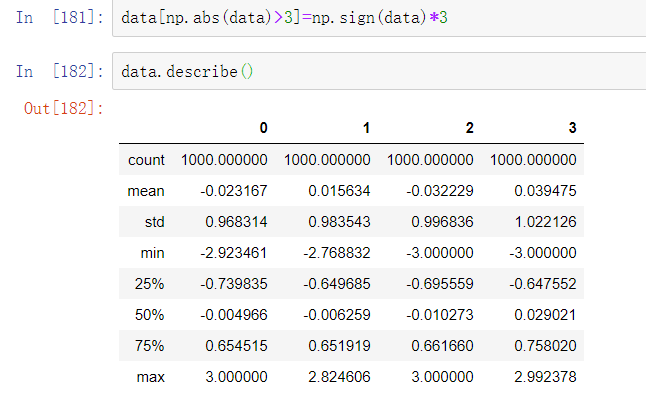
Task: Click column header 0 in output table
Action: (x=264, y=128)
